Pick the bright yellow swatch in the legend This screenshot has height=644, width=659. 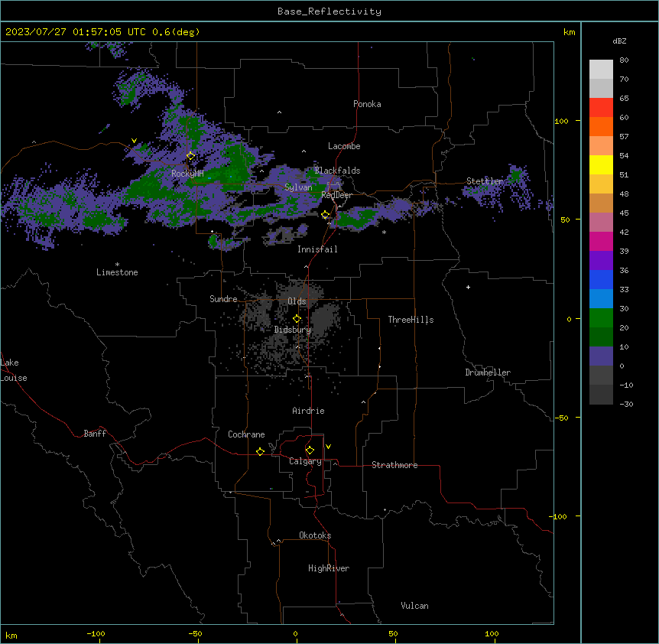(601, 164)
